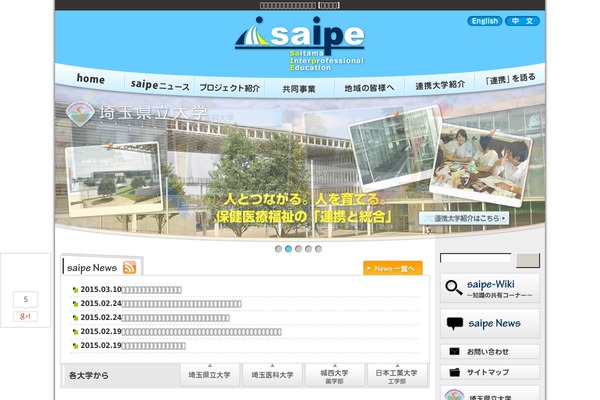Select the fourth slideshow dot
This screenshot has height=400, width=600.
click(308, 249)
